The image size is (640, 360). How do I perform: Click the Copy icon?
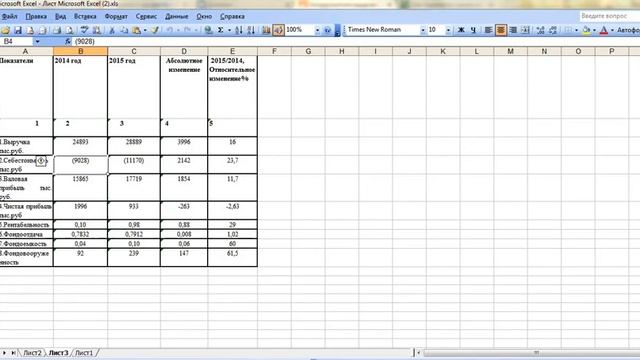[x=124, y=30]
